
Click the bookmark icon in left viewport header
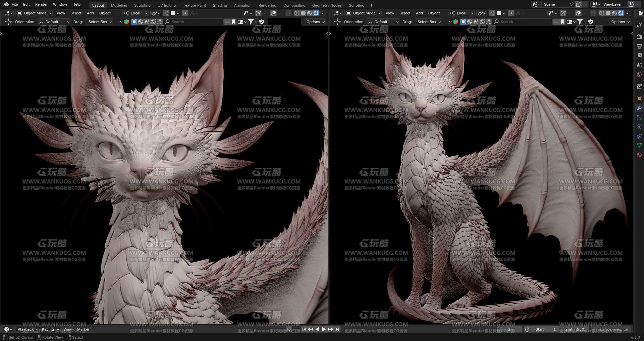[x=234, y=22]
